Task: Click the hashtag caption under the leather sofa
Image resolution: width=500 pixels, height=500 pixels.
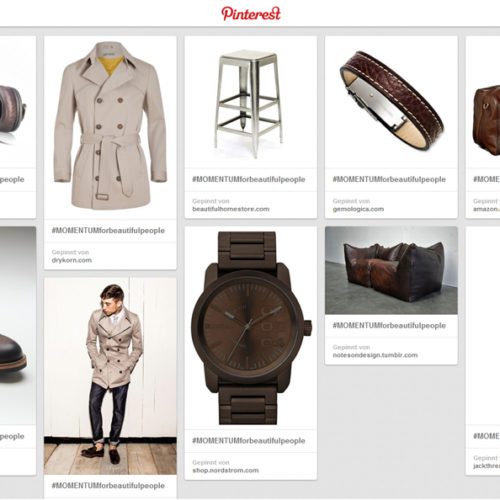Action: (x=389, y=325)
